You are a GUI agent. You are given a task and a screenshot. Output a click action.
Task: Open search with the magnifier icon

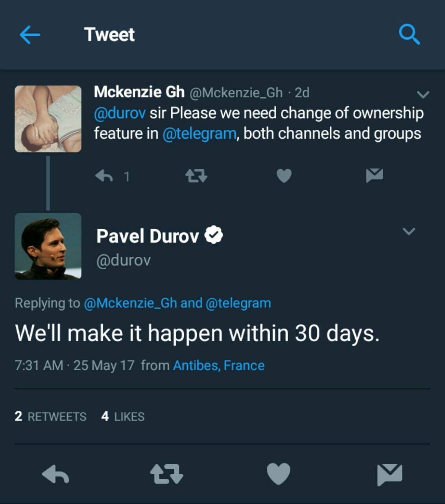(409, 35)
